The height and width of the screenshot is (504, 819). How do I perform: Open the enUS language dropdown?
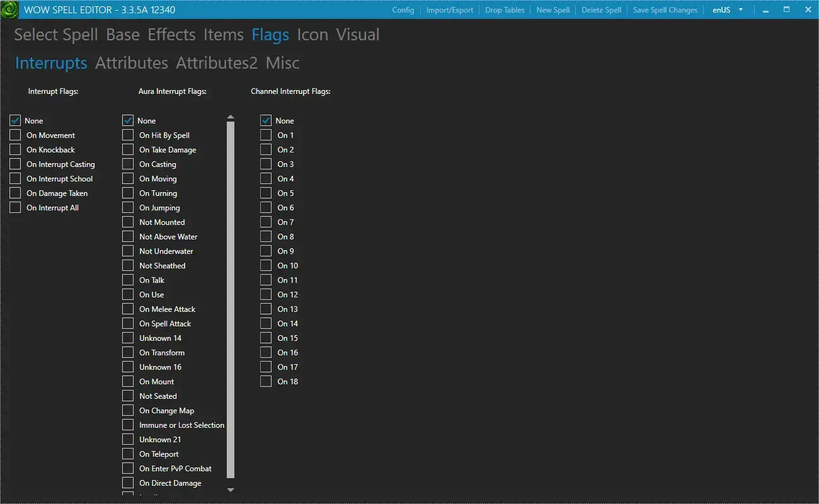(728, 10)
